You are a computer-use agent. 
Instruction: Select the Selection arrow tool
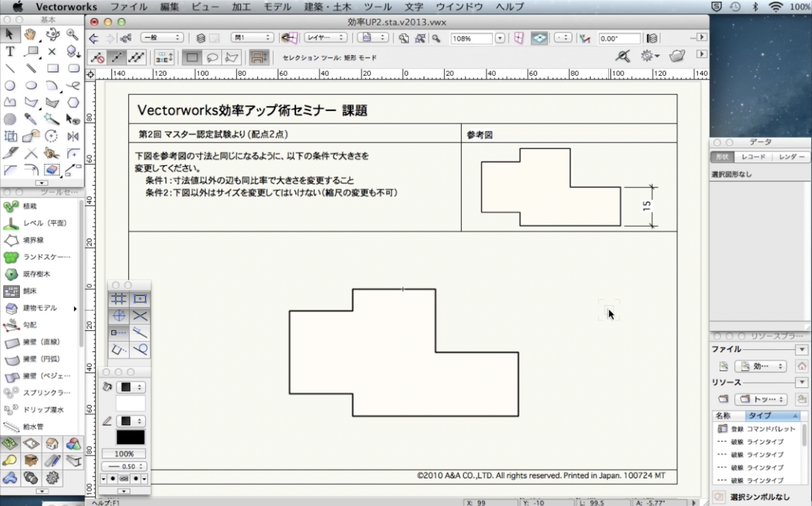click(x=10, y=34)
